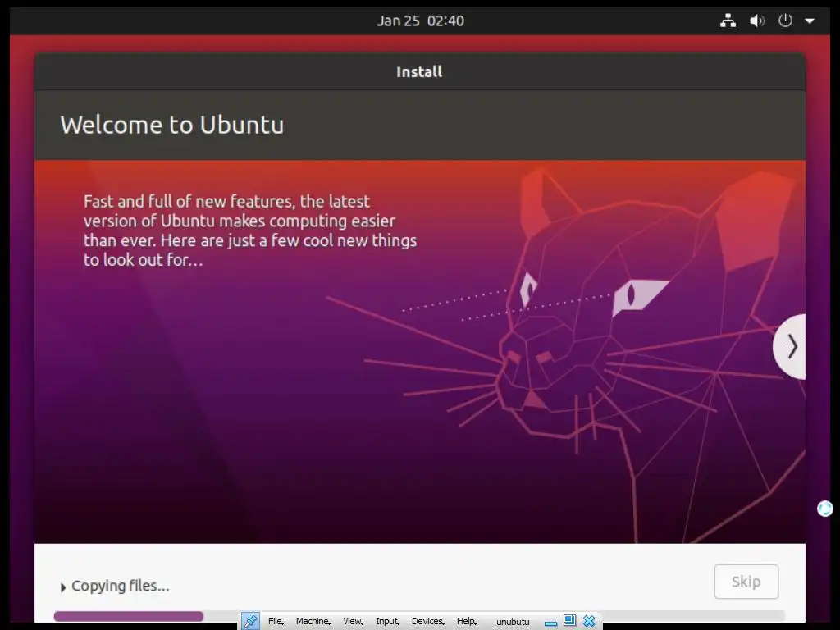Click the network connection icon in top bar
The width and height of the screenshot is (840, 630).
pyautogui.click(x=728, y=21)
